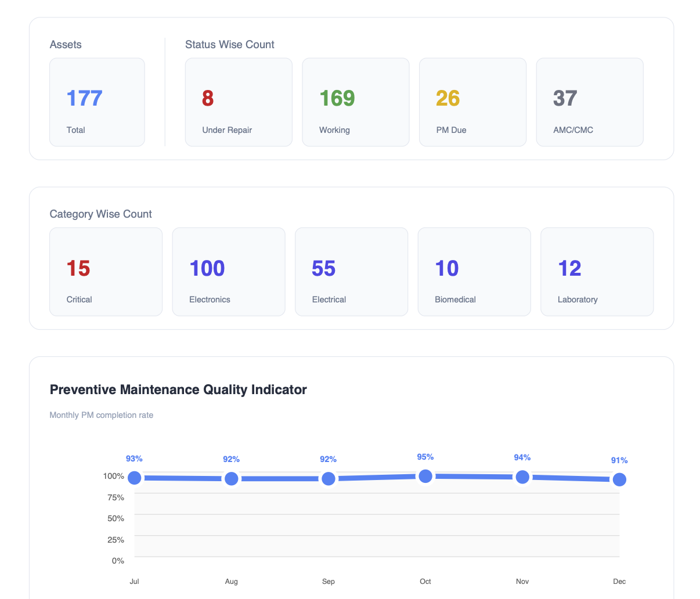This screenshot has width=700, height=599.
Task: Click the Category Wise Count heading
Action: tap(101, 214)
